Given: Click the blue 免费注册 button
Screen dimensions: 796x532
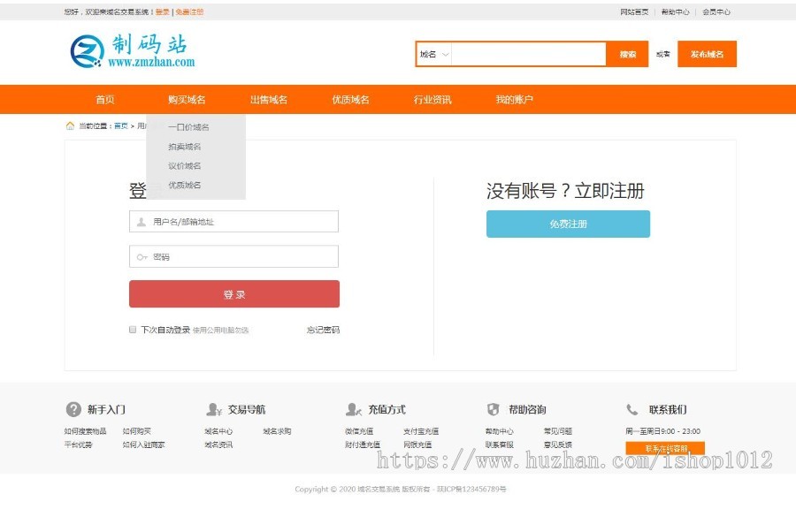Looking at the screenshot, I should [568, 224].
